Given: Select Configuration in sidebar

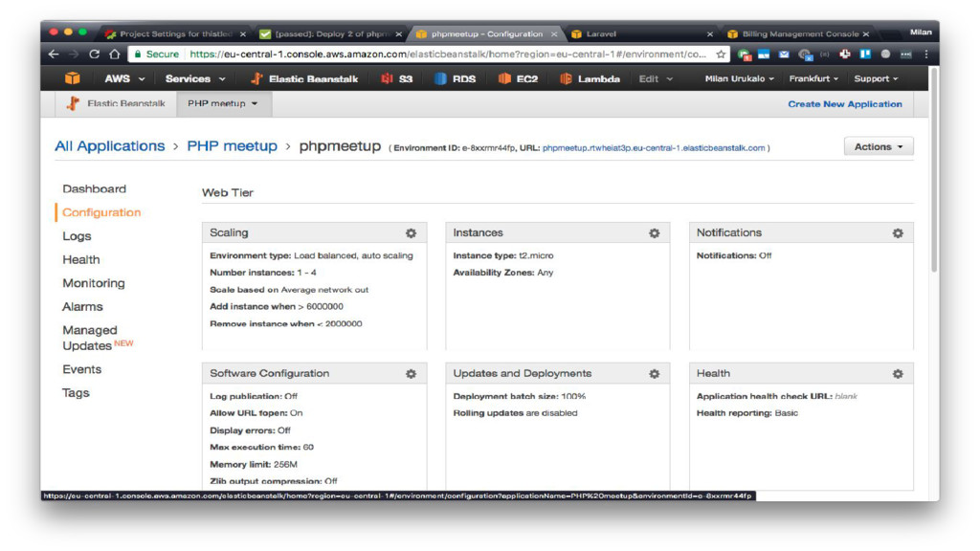Looking at the screenshot, I should click(x=101, y=212).
